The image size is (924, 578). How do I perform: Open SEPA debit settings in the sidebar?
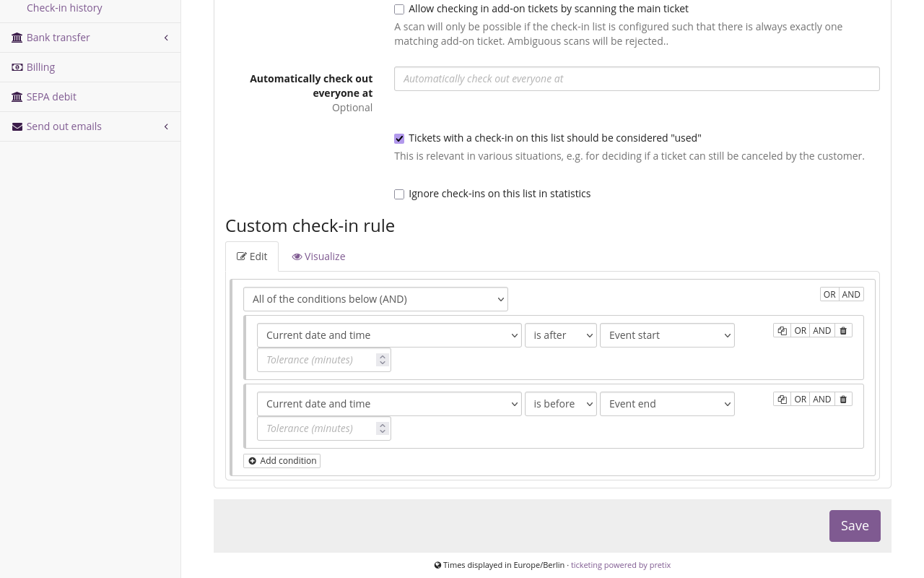pos(51,96)
